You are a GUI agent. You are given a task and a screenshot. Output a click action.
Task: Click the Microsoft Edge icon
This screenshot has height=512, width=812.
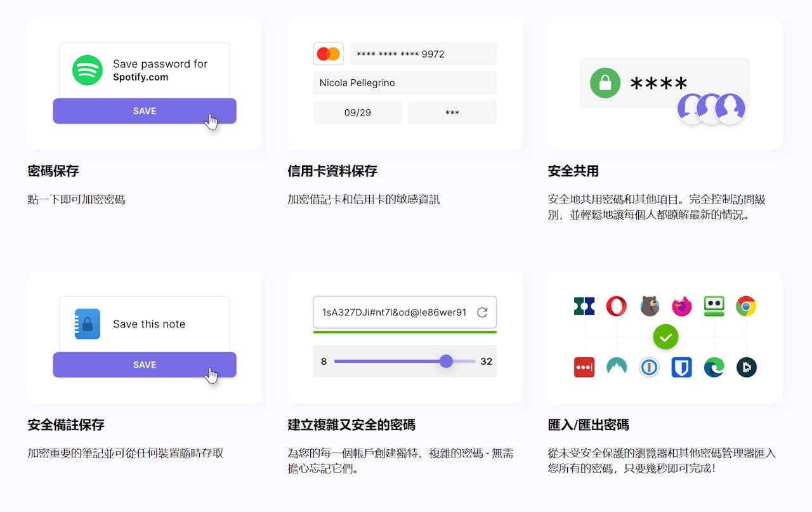point(714,367)
